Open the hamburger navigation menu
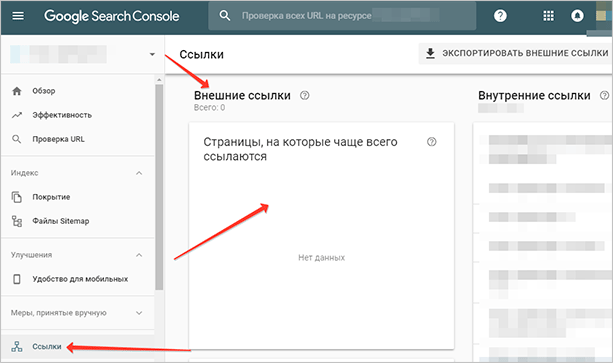The width and height of the screenshot is (613, 363). (x=18, y=16)
